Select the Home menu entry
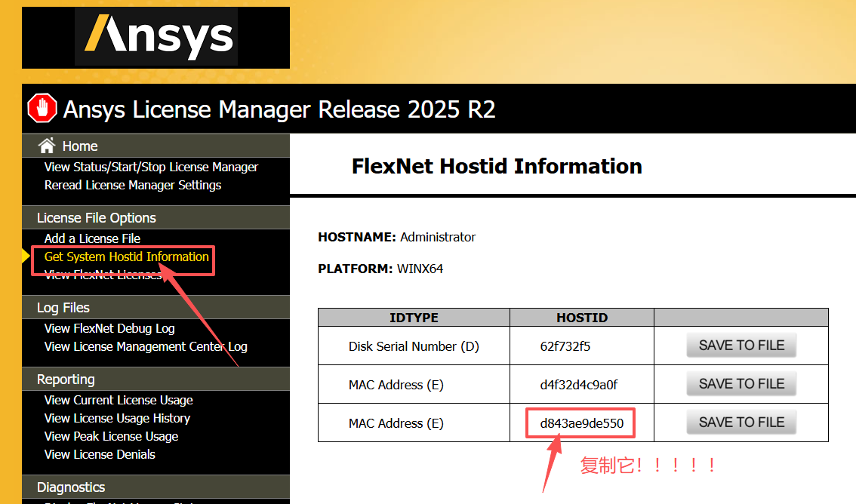The height and width of the screenshot is (504, 856). [80, 146]
